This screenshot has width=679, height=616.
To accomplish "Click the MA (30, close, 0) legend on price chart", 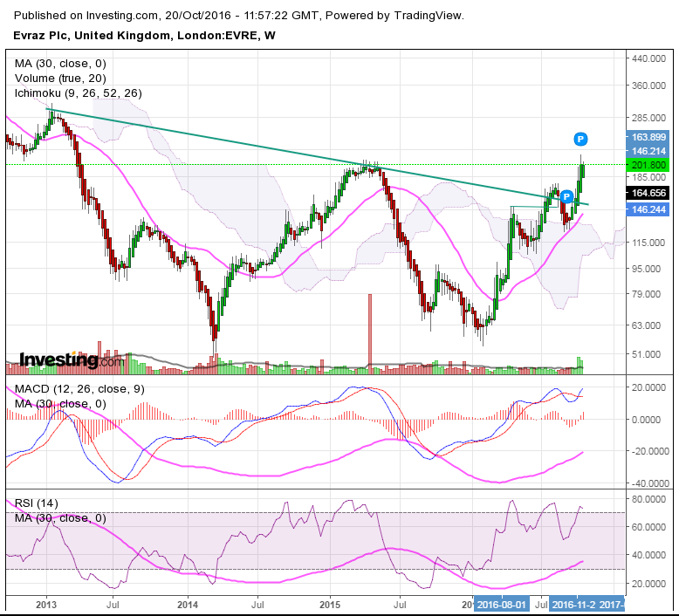I will [x=60, y=64].
